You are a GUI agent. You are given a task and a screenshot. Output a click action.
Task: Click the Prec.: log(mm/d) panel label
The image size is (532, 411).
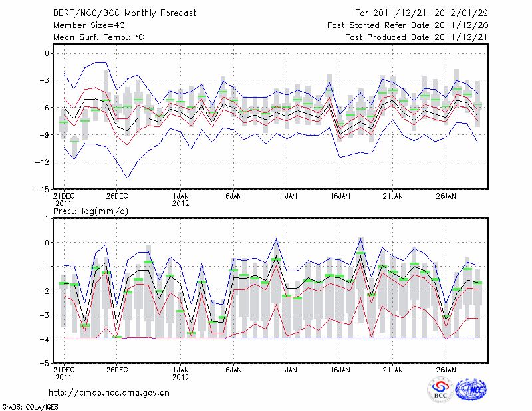(89, 211)
